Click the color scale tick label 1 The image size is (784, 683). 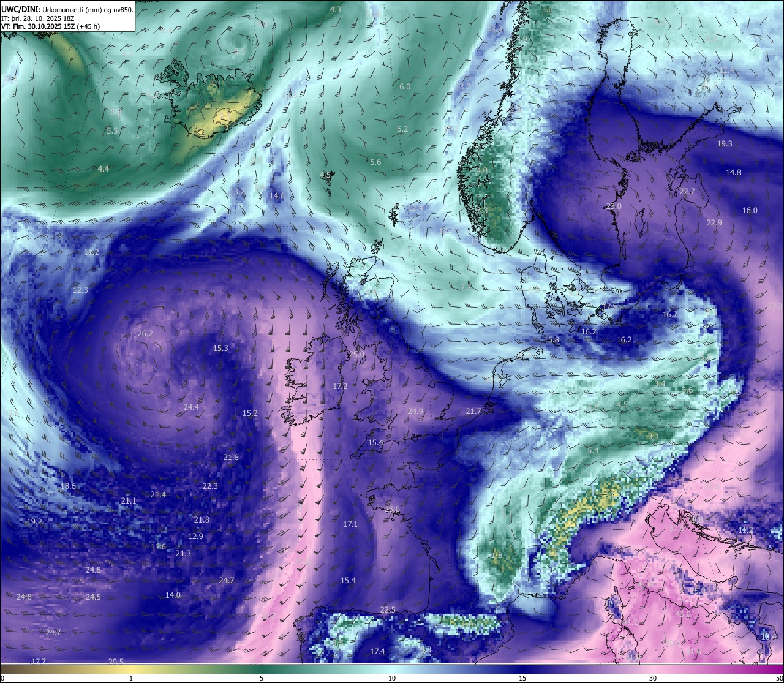point(131,678)
